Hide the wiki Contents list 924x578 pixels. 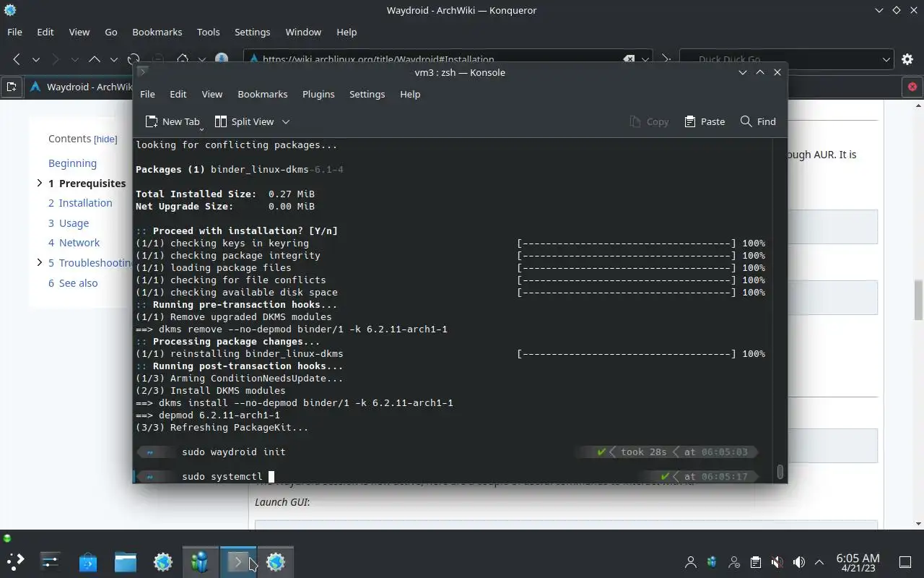[105, 139]
